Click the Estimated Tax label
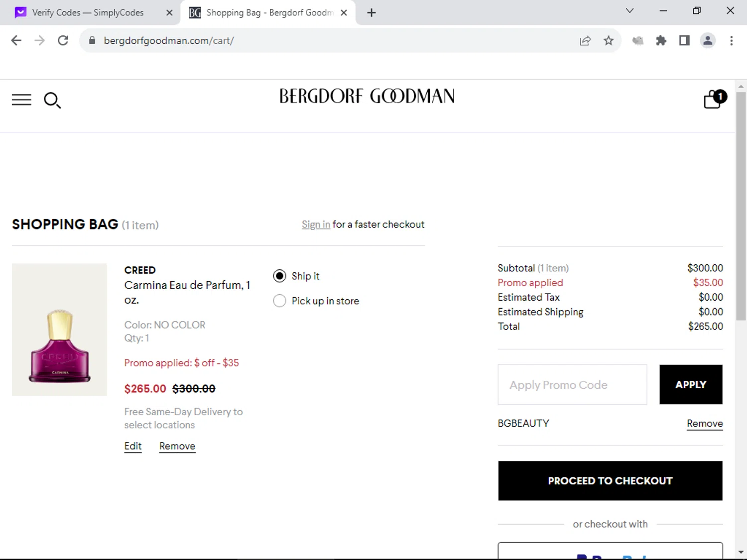The width and height of the screenshot is (747, 560). pos(528,297)
